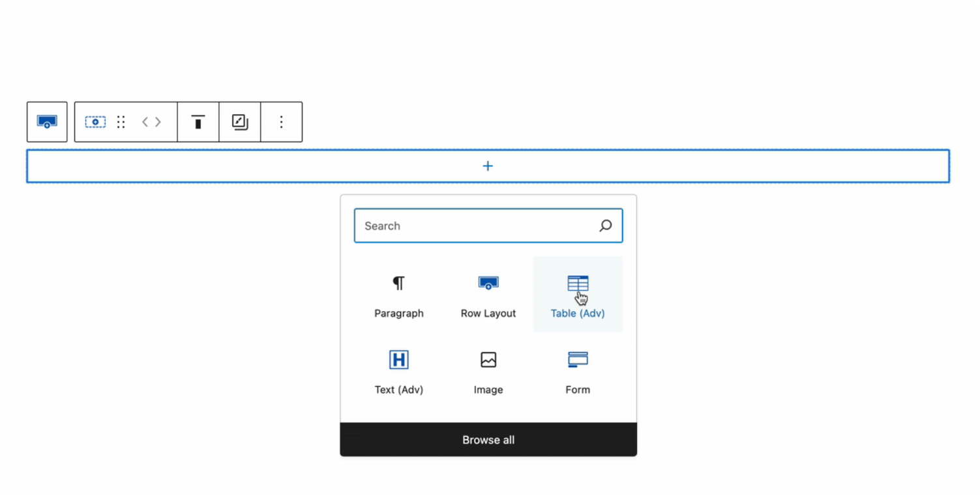The image size is (980, 495).
Task: Click the vertical alignment toolbar icon
Action: pos(198,121)
